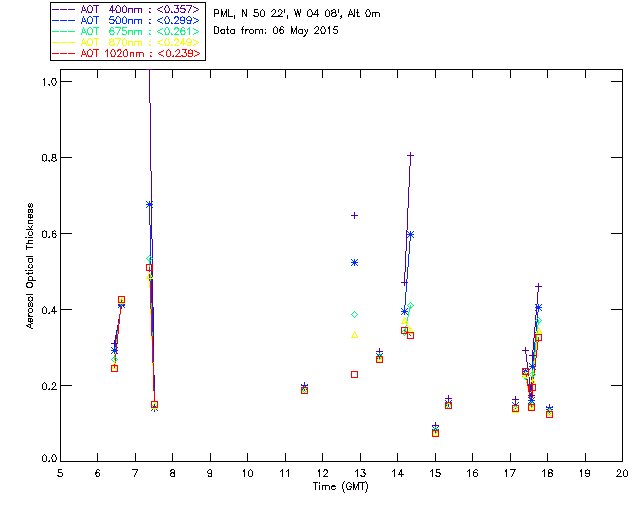The width and height of the screenshot is (640, 512).
Task: Select the red square data point at hour 15
Action: pos(435,433)
